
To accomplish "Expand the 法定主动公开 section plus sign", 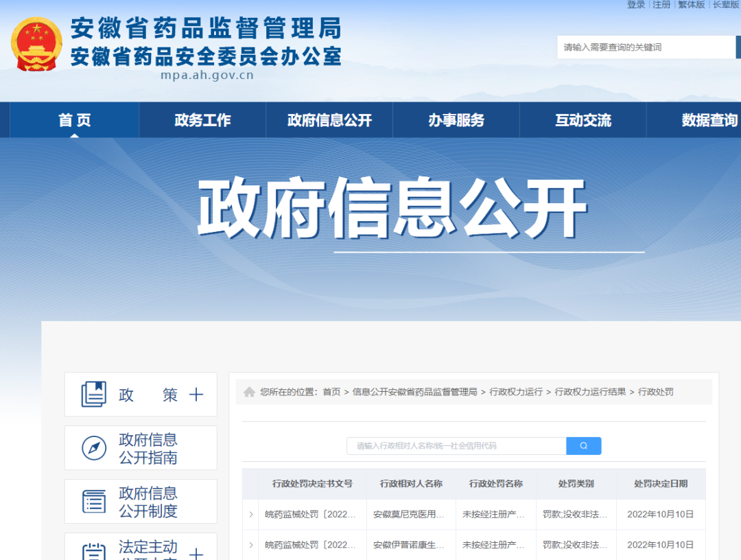I will point(196,553).
